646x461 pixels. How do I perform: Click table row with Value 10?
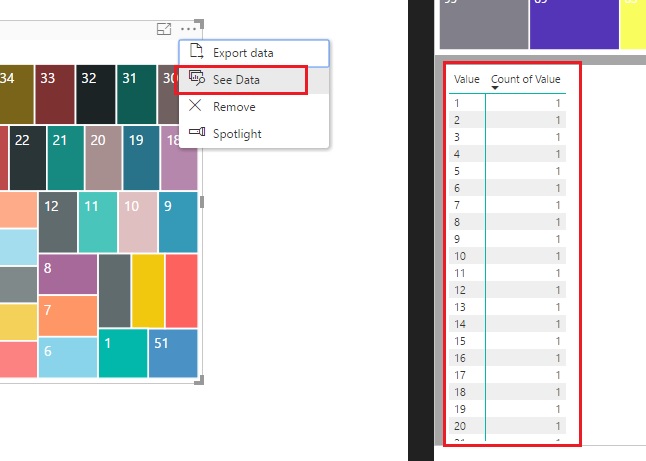coord(508,256)
